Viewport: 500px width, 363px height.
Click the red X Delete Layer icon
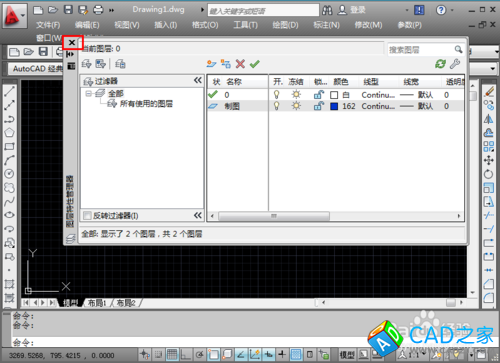click(x=240, y=64)
